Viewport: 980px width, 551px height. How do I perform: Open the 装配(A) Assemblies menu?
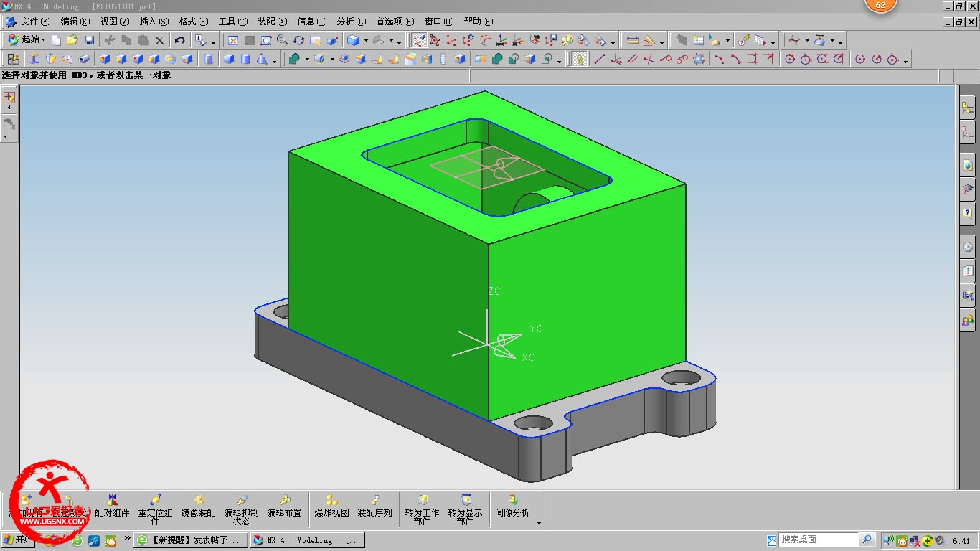(272, 22)
